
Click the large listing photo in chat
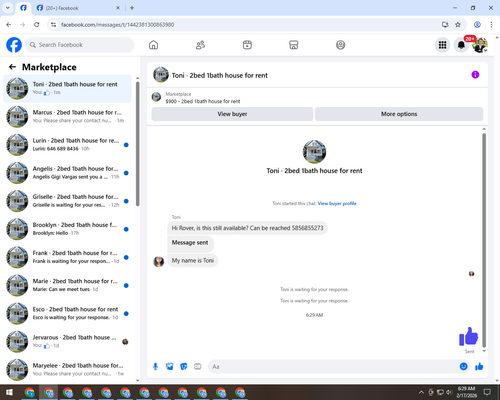tap(314, 152)
